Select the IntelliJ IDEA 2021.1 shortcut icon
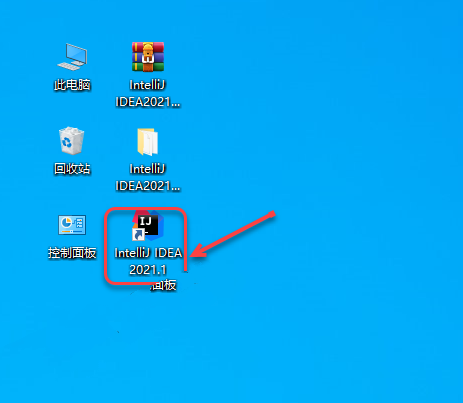The width and height of the screenshot is (463, 403). click(x=148, y=225)
